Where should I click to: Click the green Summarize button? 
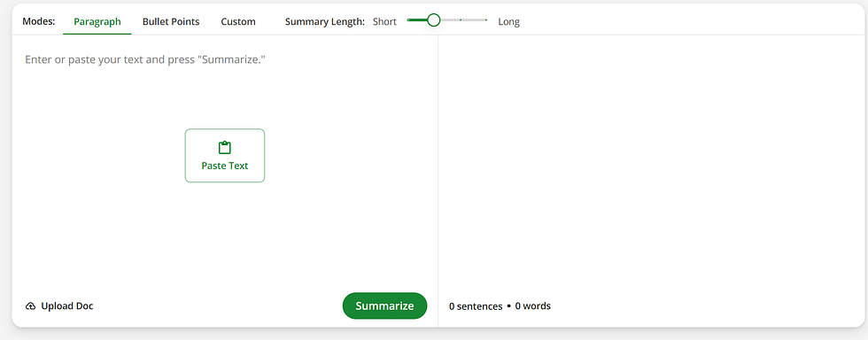click(384, 305)
